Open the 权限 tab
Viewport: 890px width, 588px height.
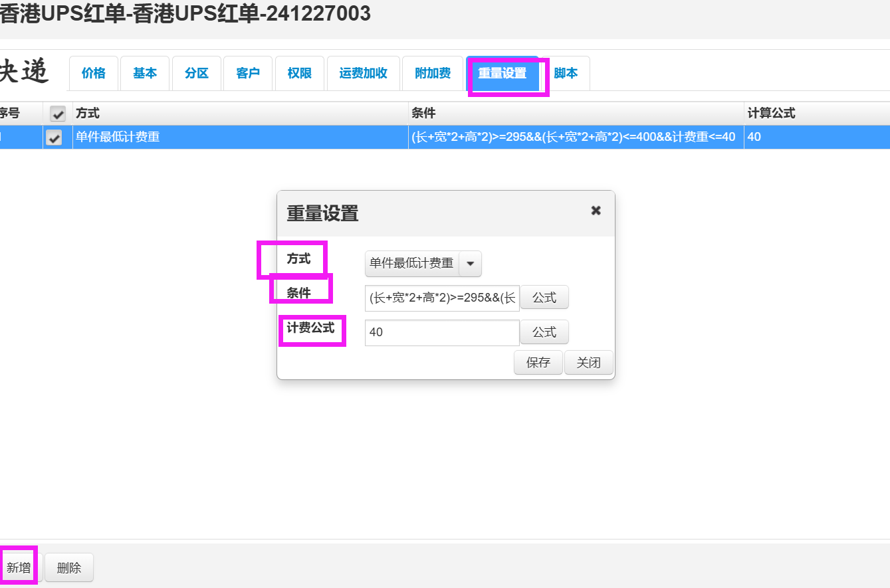click(x=300, y=73)
